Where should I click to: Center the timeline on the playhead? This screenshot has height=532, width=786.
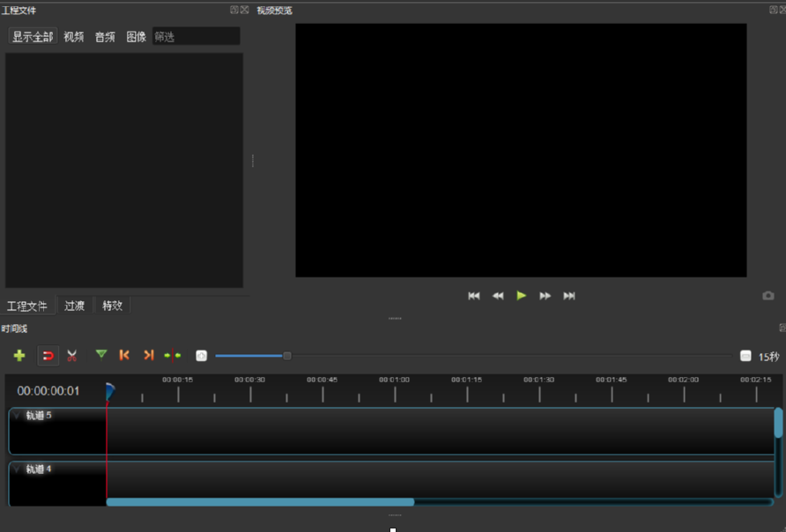click(x=173, y=355)
